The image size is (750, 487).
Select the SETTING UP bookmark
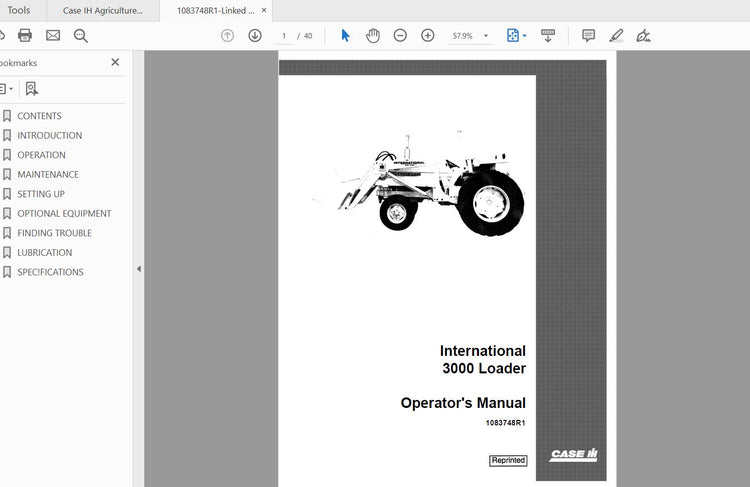(41, 194)
